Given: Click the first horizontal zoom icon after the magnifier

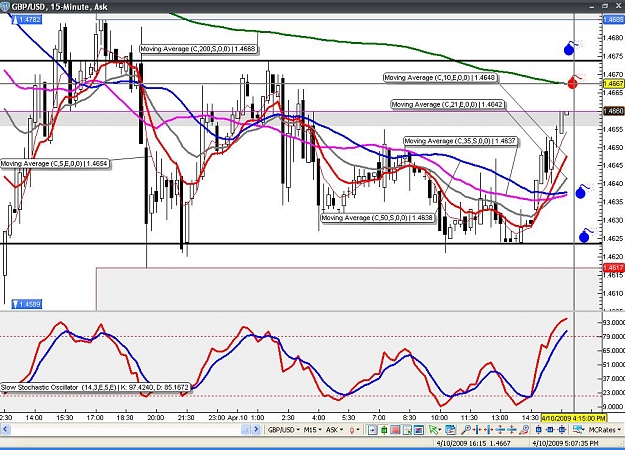Looking at the screenshot, I should [x=477, y=430].
